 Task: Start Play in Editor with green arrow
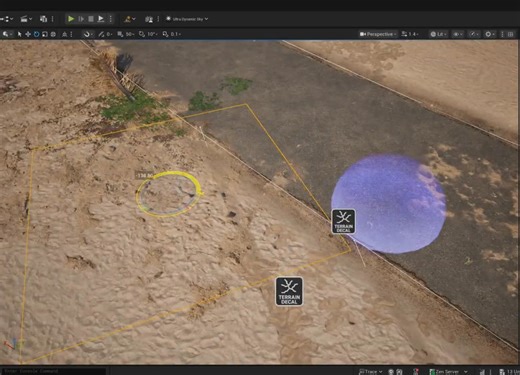click(71, 19)
